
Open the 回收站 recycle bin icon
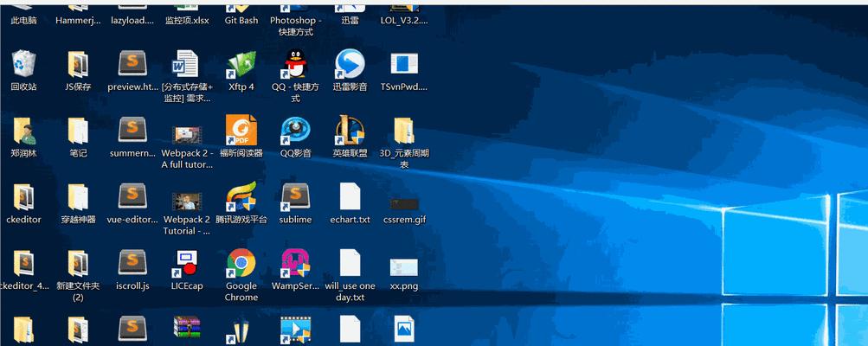24,64
